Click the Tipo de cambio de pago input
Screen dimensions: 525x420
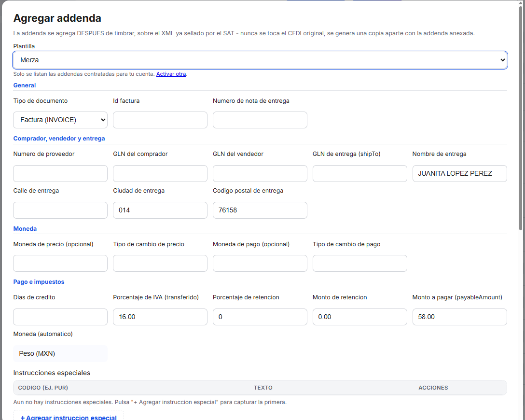coord(359,263)
